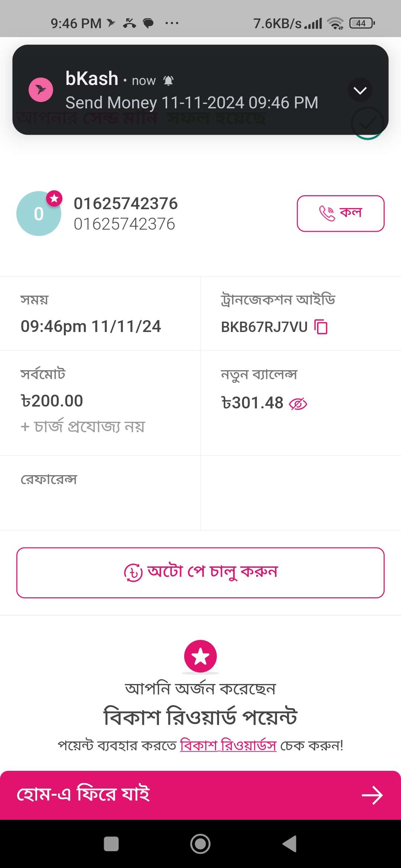Tap the bKash notification app icon

click(41, 90)
